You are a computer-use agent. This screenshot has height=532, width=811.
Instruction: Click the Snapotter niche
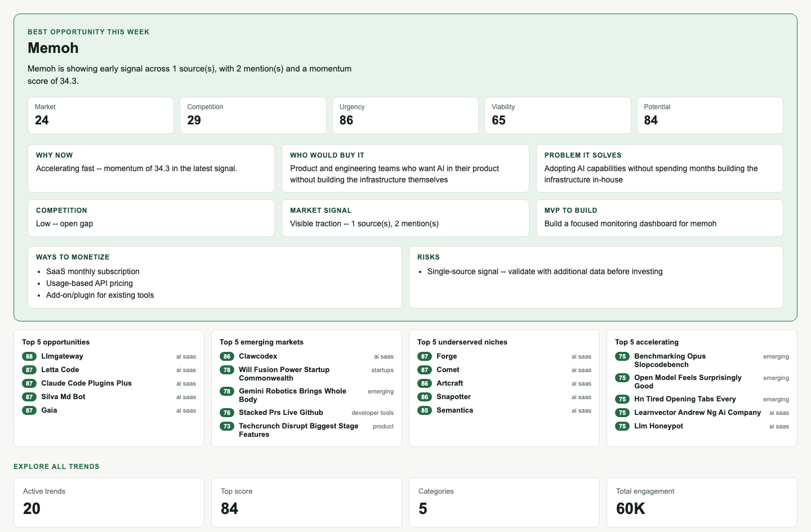(504, 397)
